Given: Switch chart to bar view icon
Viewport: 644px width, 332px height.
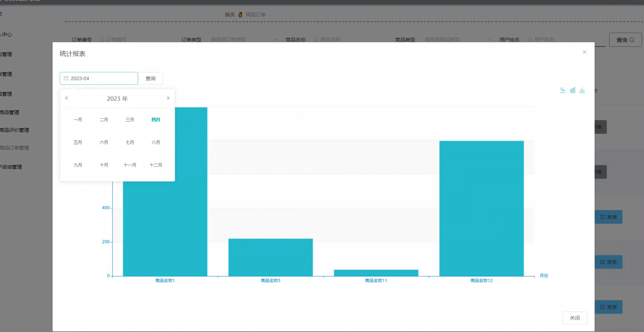Looking at the screenshot, I should tap(573, 90).
